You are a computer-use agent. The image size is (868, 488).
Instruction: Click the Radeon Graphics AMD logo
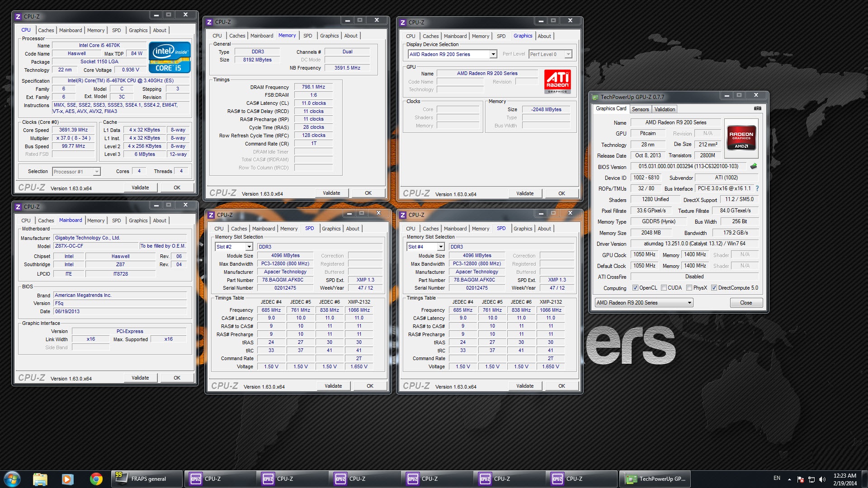click(741, 137)
